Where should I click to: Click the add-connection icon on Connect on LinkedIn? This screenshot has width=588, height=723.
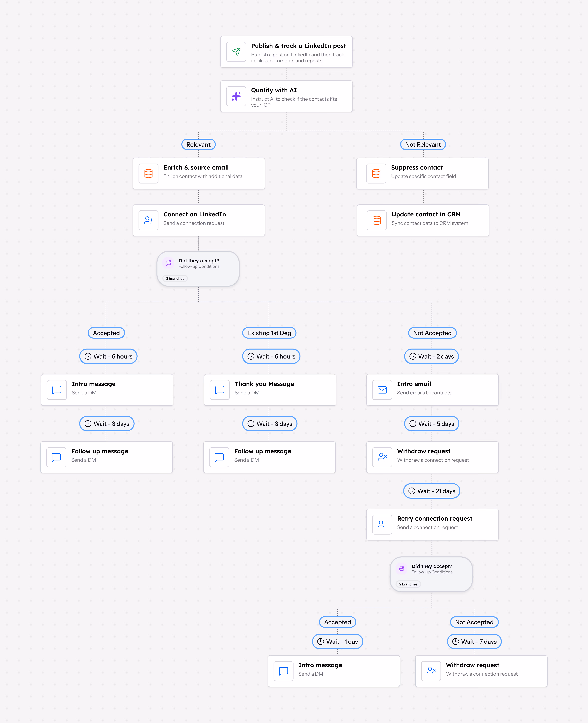click(x=148, y=220)
